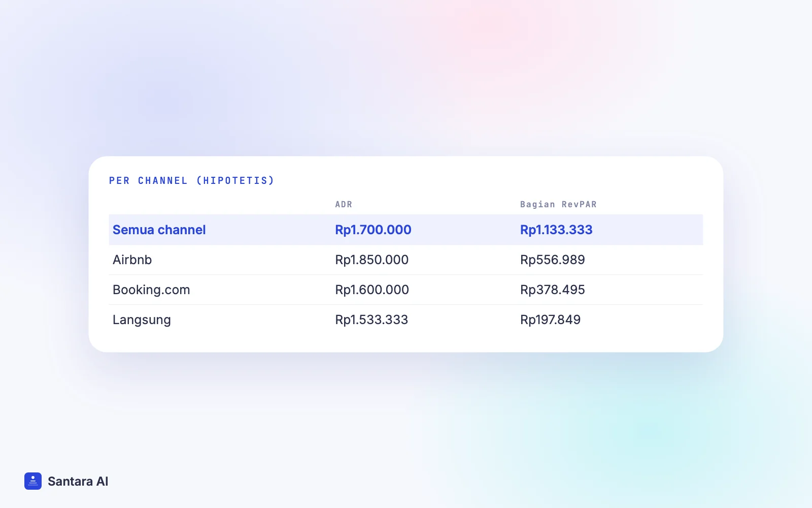Image resolution: width=812 pixels, height=508 pixels.
Task: Select the Booking.com row label
Action: point(151,290)
